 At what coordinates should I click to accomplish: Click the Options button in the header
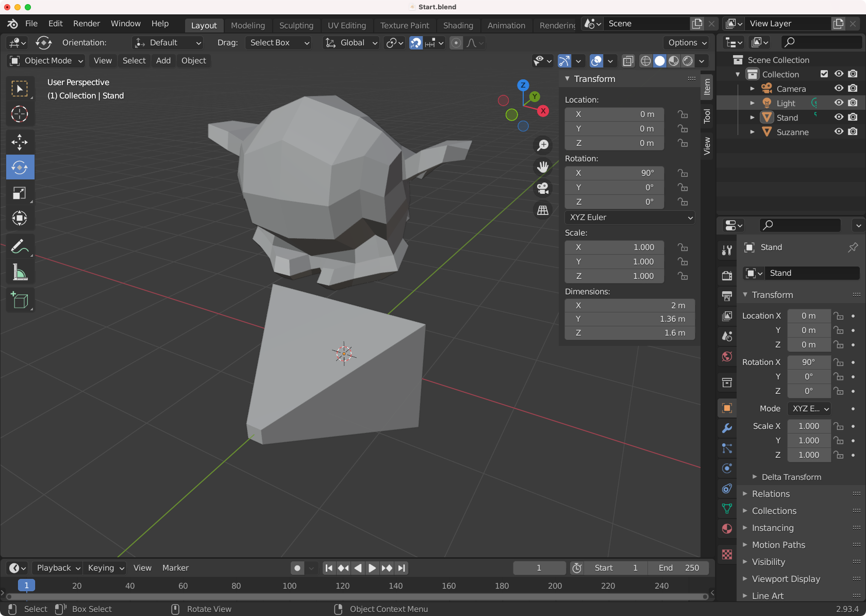tap(687, 43)
